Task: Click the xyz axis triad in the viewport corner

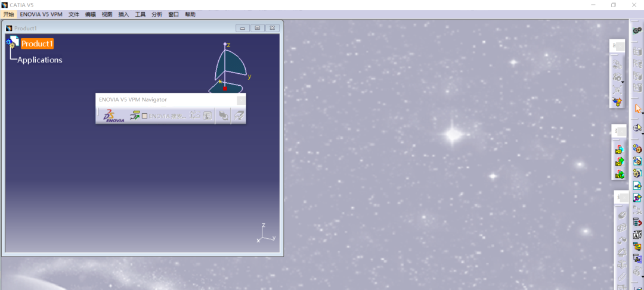Action: [x=266, y=233]
